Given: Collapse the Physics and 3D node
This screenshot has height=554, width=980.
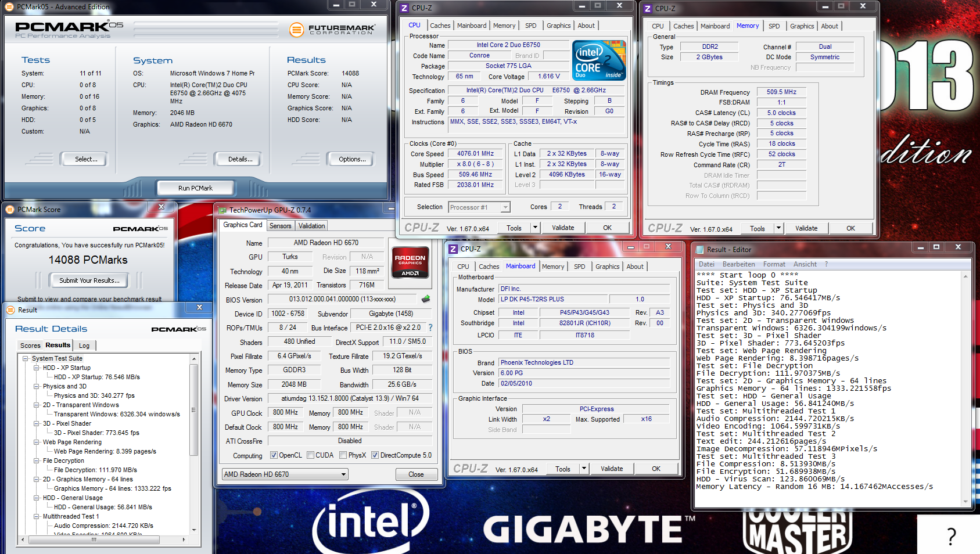Looking at the screenshot, I should (x=37, y=387).
